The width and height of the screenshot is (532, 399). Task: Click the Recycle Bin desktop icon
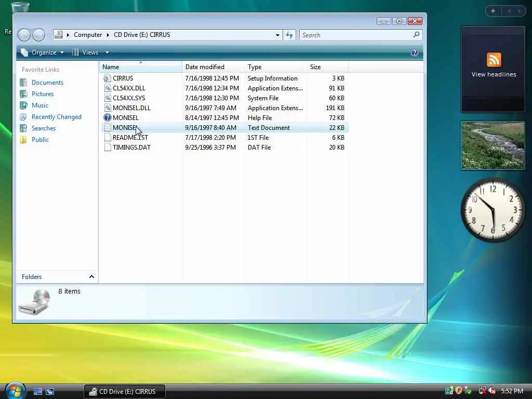[x=20, y=6]
